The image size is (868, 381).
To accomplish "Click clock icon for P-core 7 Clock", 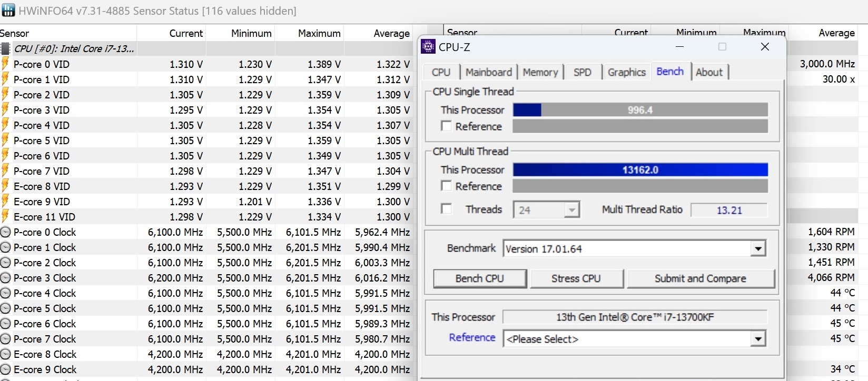I will tap(5, 339).
